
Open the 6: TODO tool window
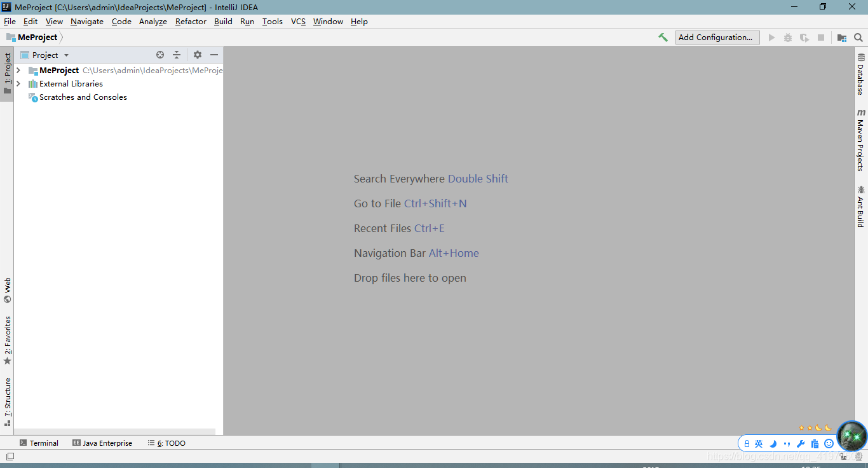pos(166,443)
